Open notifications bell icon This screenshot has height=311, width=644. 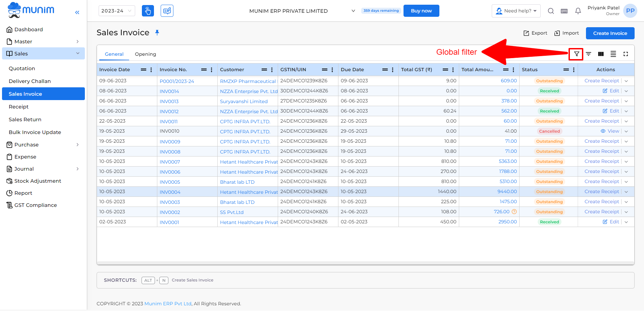click(578, 11)
